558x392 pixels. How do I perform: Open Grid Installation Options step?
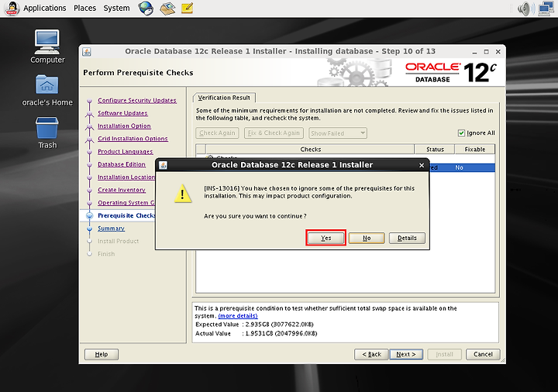click(x=133, y=139)
